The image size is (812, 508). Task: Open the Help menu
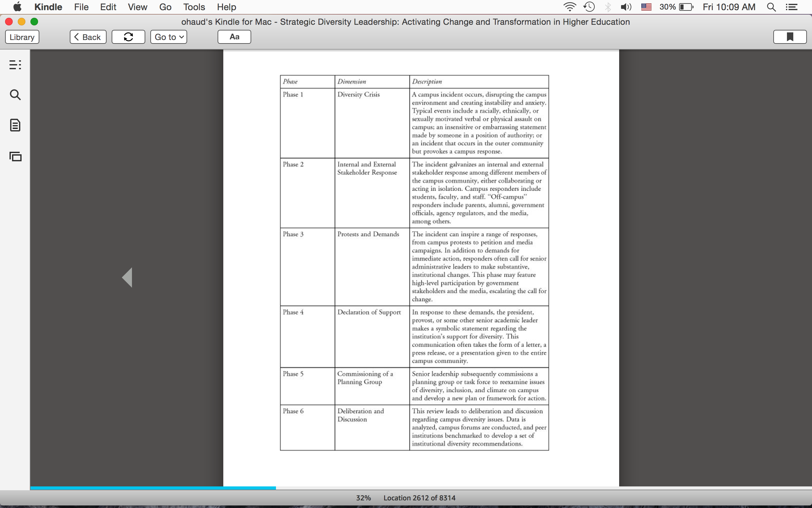click(226, 7)
